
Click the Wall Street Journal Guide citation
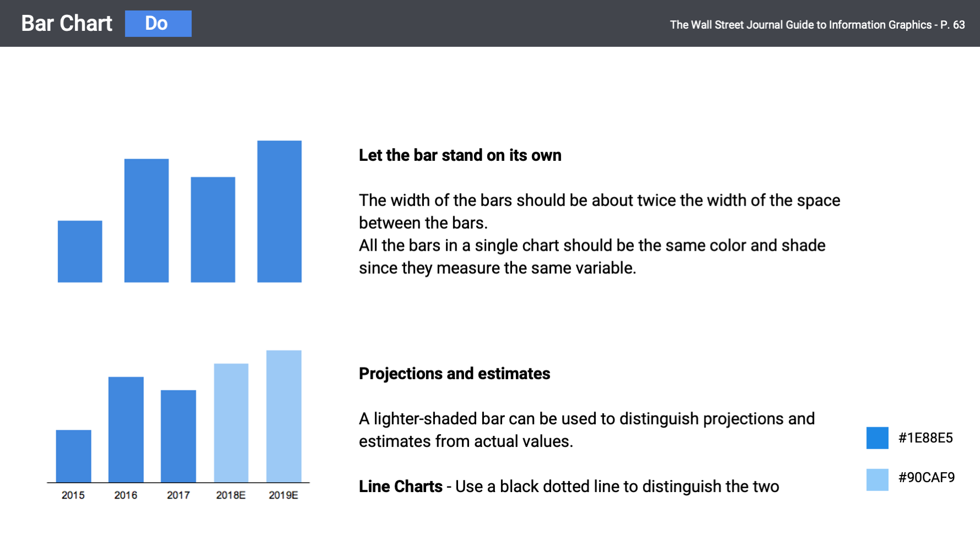click(817, 25)
